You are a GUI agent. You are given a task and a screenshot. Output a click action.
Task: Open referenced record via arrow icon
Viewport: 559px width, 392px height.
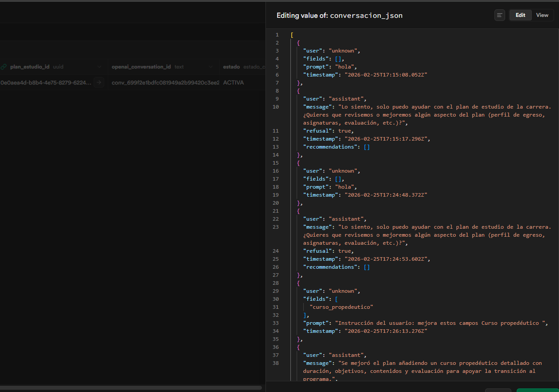[x=99, y=82]
